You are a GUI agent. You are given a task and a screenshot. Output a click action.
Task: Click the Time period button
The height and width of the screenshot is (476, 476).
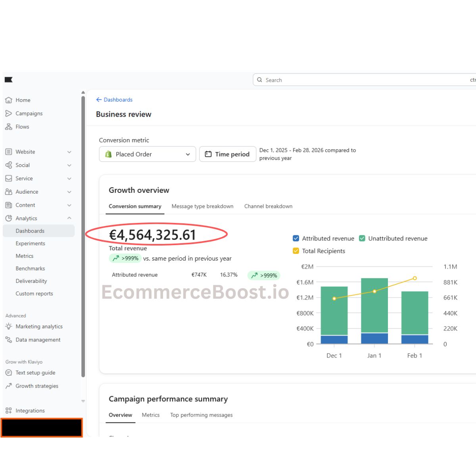click(x=227, y=154)
